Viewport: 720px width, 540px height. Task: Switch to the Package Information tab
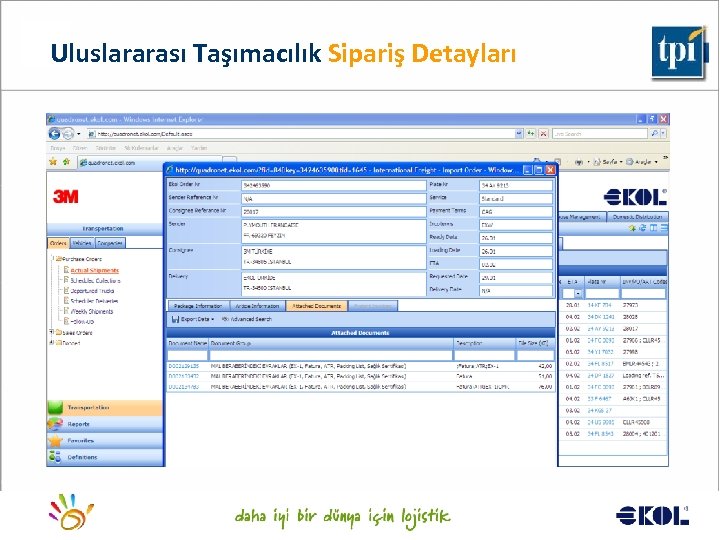click(198, 306)
